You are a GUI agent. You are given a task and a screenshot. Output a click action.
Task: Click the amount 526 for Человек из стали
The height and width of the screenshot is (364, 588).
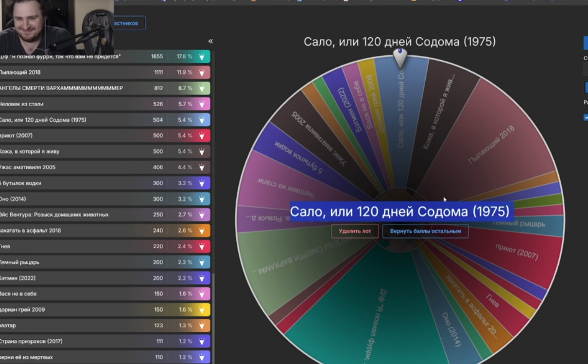158,104
